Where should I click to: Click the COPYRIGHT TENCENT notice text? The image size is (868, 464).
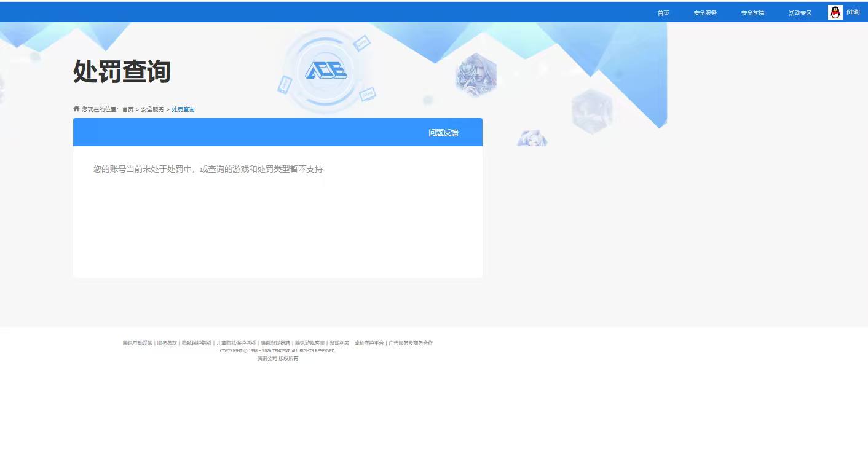(278, 351)
